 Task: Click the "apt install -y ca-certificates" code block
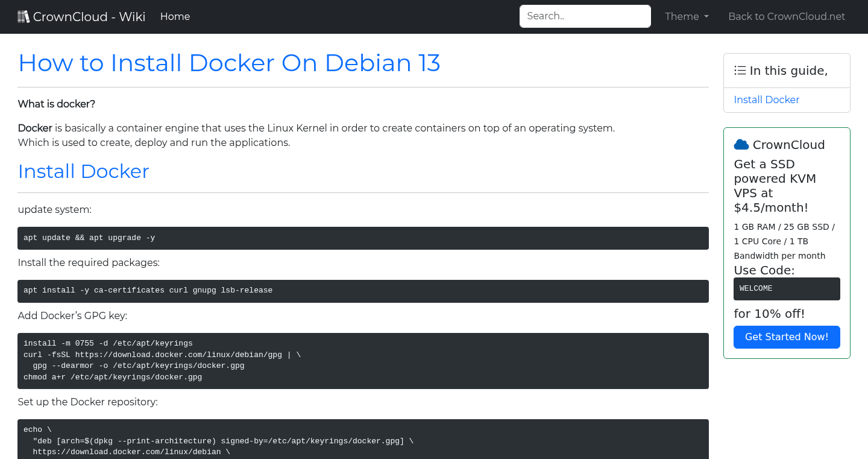point(363,290)
